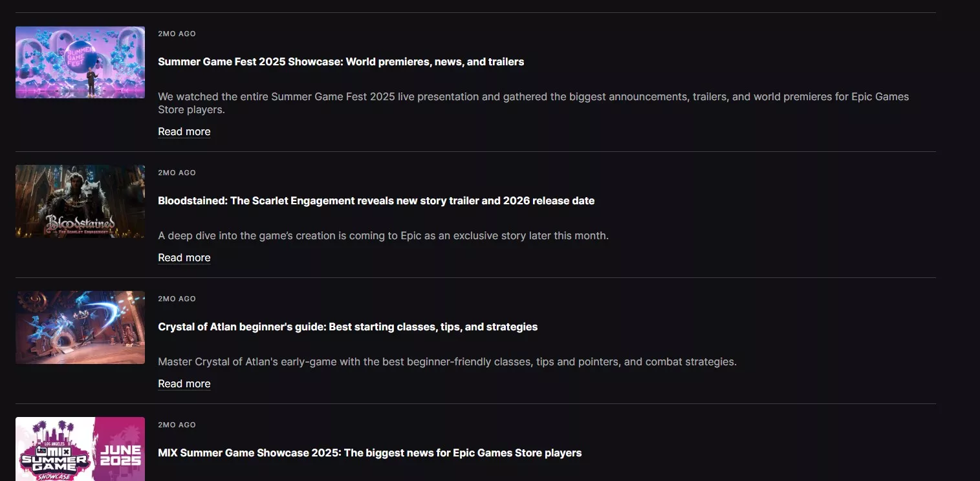
Task: Click the Summer Game Fest 2025 Showcase headline
Action: [x=341, y=62]
